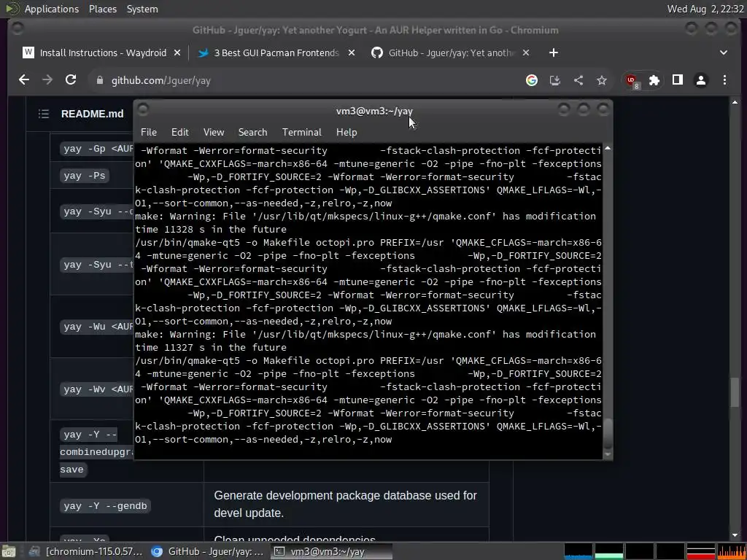Open Extensions puzzle icon

coord(654,80)
